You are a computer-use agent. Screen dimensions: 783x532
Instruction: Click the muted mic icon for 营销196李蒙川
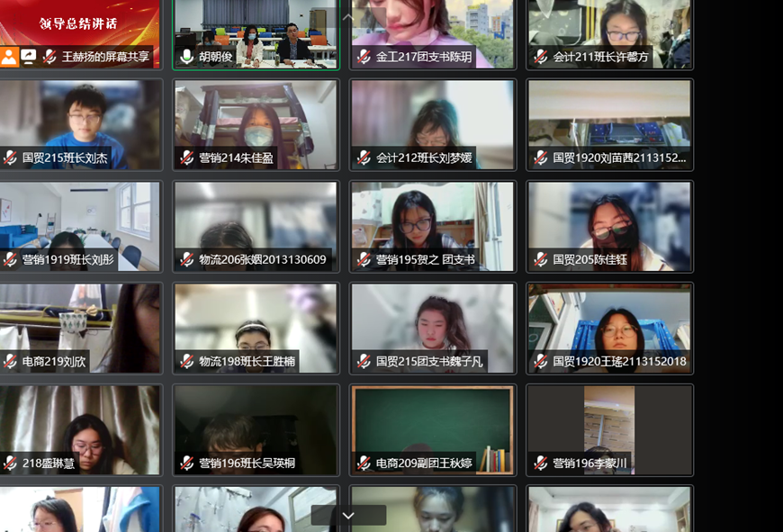(x=540, y=464)
